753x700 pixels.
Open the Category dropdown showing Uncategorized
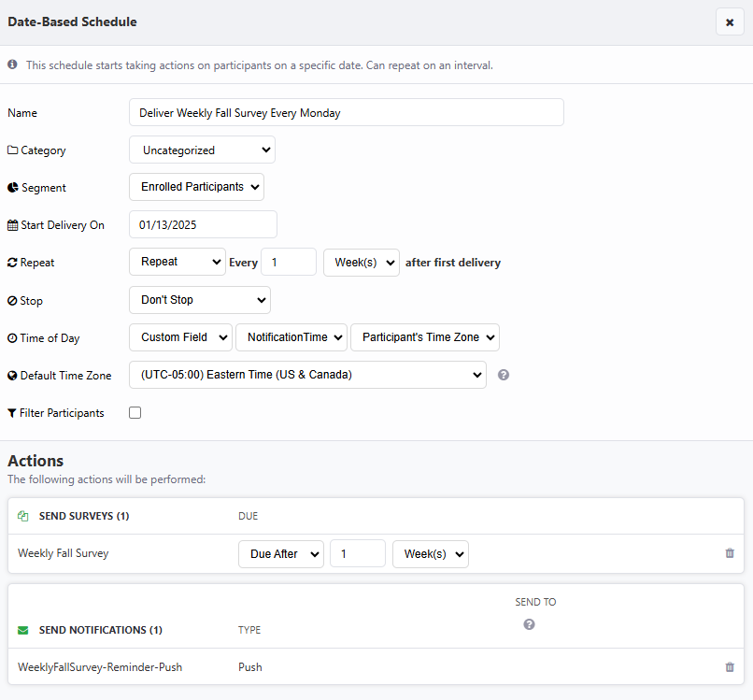202,150
